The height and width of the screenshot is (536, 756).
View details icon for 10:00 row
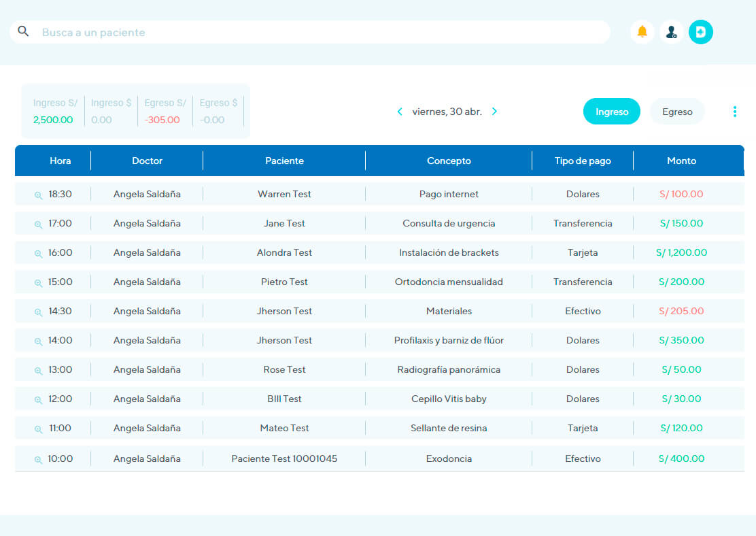pyautogui.click(x=38, y=460)
